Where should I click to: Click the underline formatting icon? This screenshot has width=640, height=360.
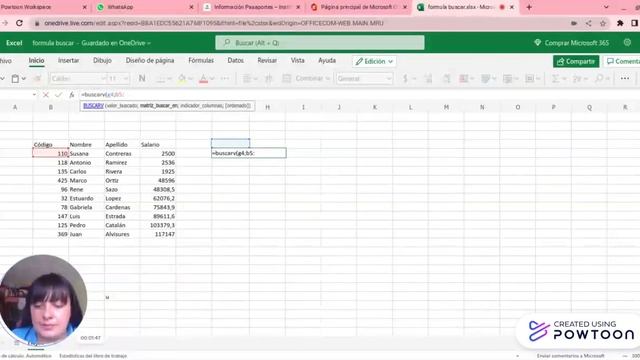[160, 78]
